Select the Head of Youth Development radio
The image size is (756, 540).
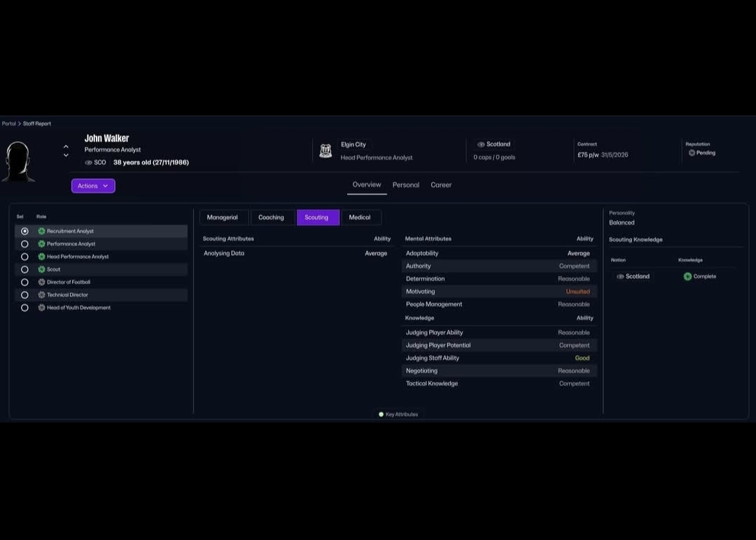pyautogui.click(x=24, y=308)
